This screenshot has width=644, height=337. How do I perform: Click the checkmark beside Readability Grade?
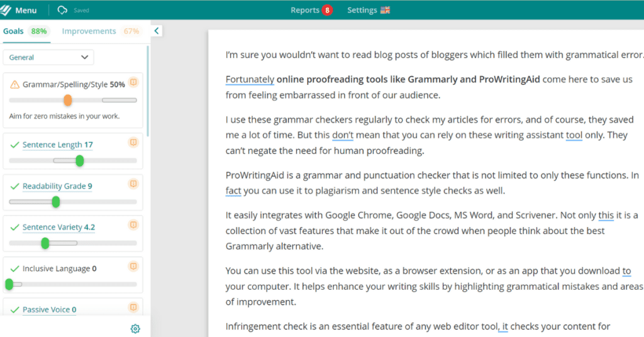pyautogui.click(x=15, y=186)
